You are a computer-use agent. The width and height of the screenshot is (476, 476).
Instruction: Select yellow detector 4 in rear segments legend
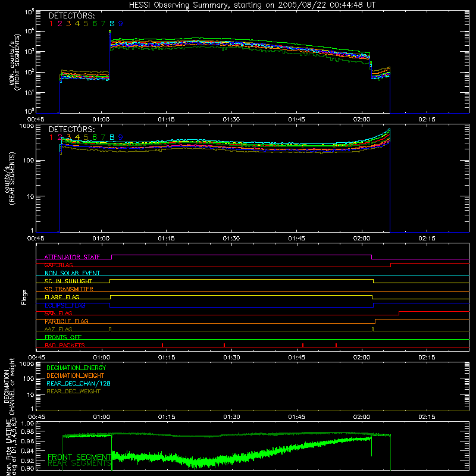point(77,137)
